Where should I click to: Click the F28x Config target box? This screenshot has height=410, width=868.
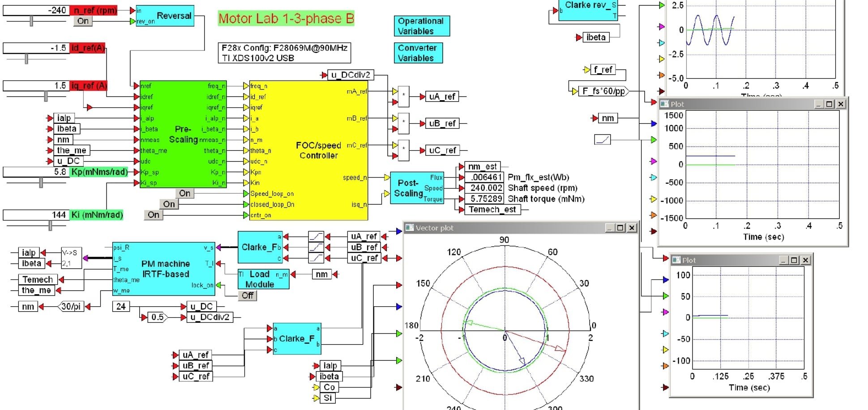284,53
